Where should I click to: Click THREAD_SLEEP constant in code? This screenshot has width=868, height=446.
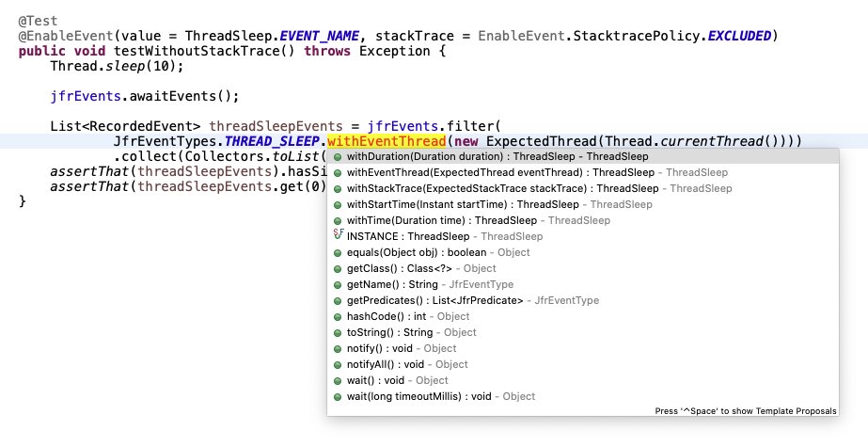click(272, 141)
